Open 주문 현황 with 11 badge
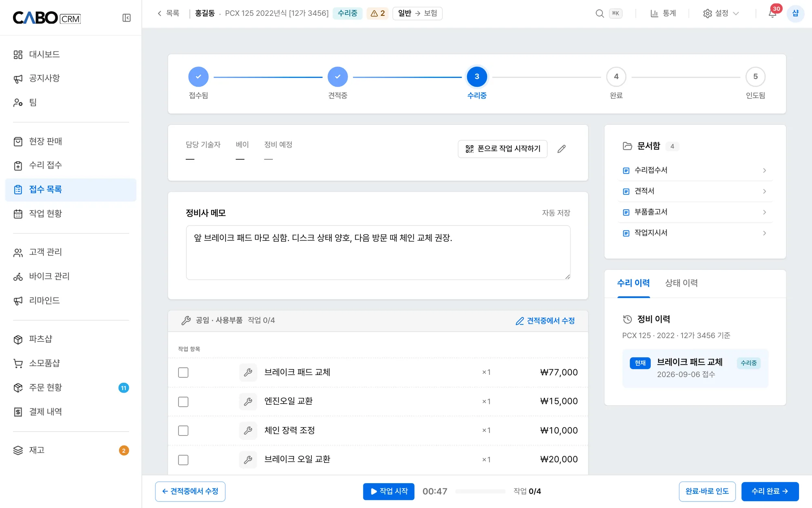 point(71,388)
